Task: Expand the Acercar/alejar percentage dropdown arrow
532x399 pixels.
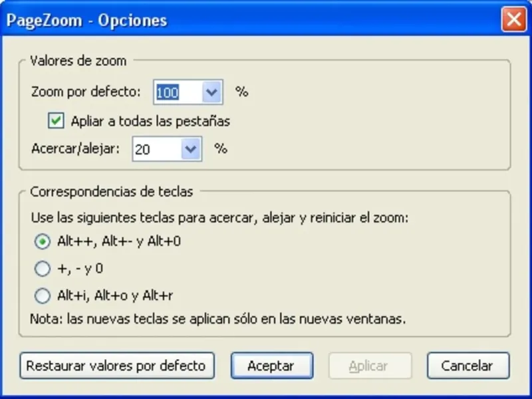Action: (191, 150)
